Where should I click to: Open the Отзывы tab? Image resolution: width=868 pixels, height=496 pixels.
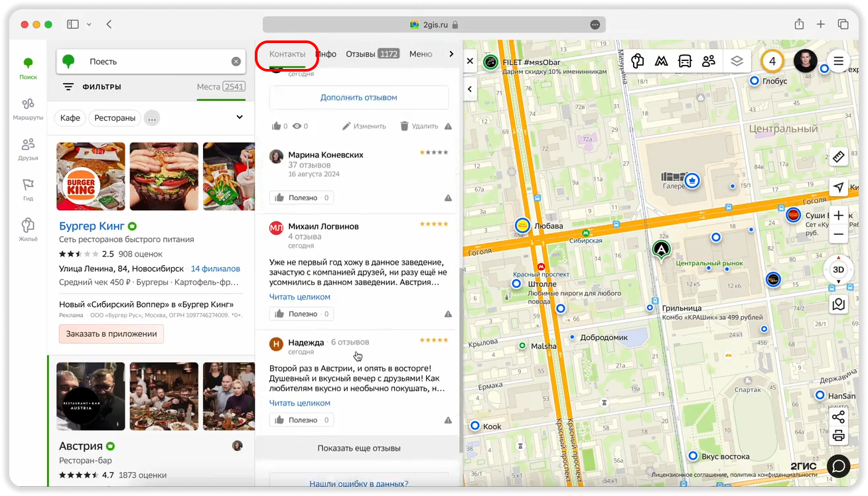point(372,54)
